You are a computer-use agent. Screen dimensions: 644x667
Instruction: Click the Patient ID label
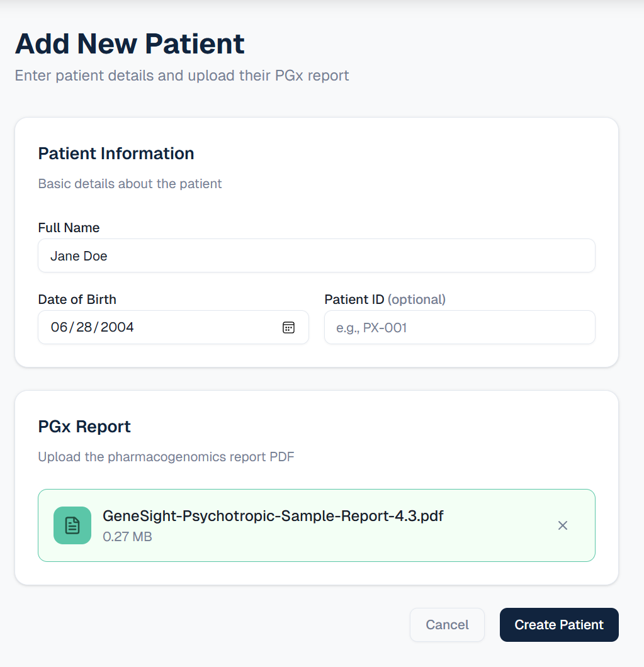[x=385, y=300]
